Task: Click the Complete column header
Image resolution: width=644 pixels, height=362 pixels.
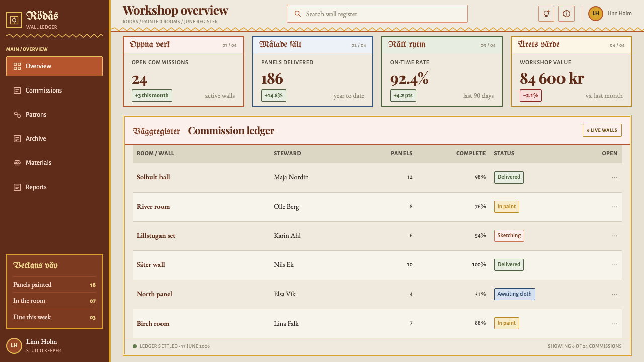Action: [x=471, y=154]
